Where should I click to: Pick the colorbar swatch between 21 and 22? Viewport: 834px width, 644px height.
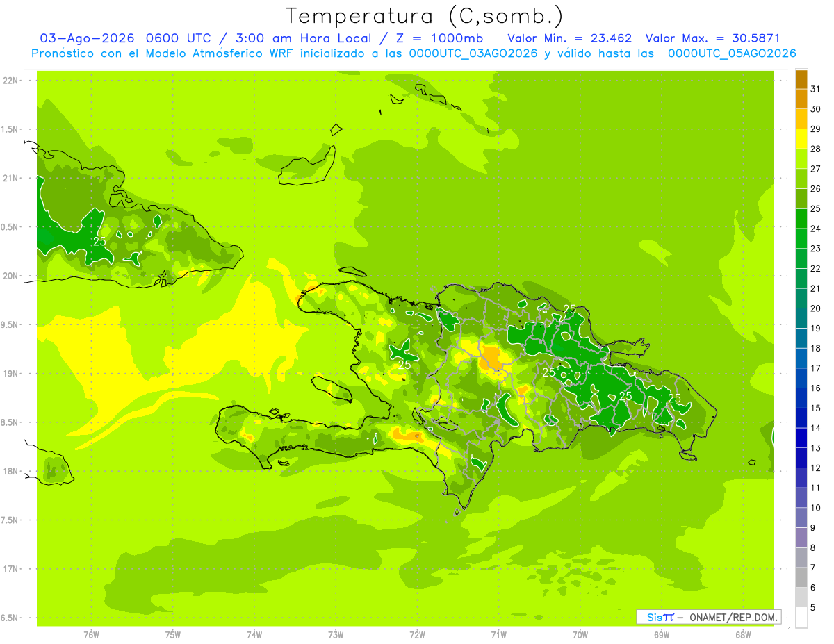click(x=801, y=279)
